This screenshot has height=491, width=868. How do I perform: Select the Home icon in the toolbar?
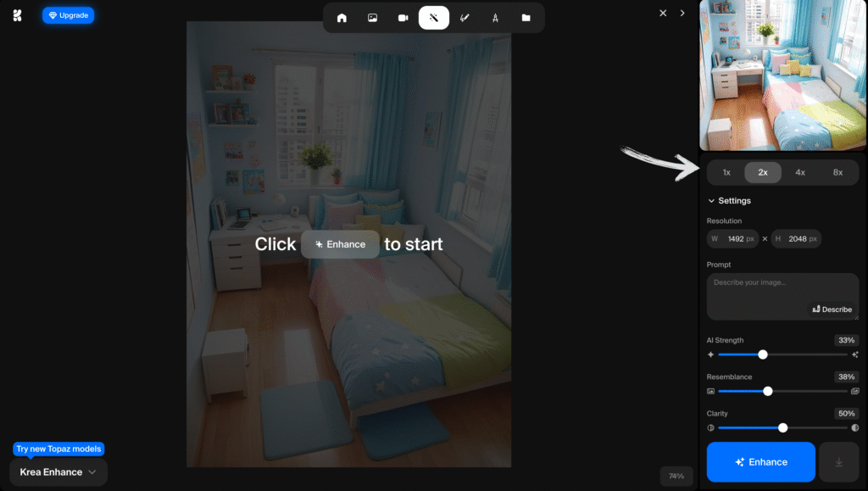[x=342, y=17]
